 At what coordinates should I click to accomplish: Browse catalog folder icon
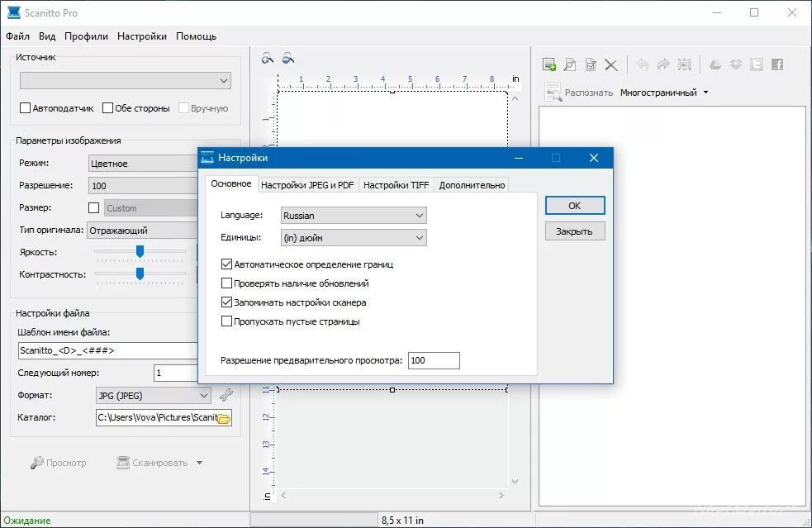[224, 418]
